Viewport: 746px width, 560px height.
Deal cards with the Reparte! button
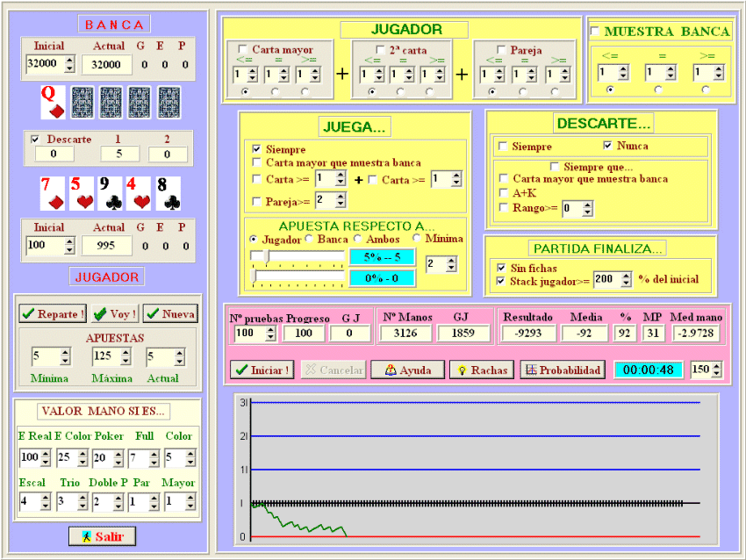[53, 313]
